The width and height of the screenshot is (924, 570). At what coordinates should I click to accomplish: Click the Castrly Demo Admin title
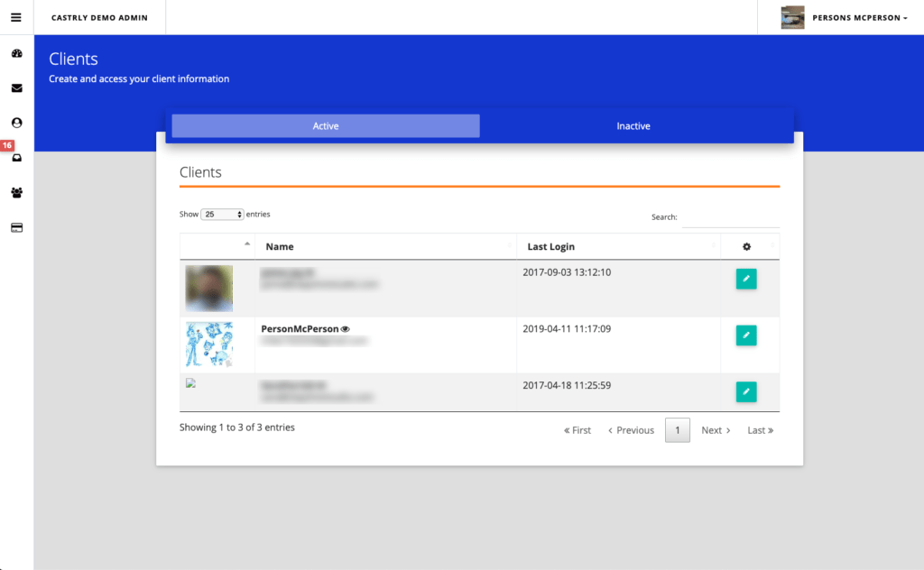pos(99,18)
